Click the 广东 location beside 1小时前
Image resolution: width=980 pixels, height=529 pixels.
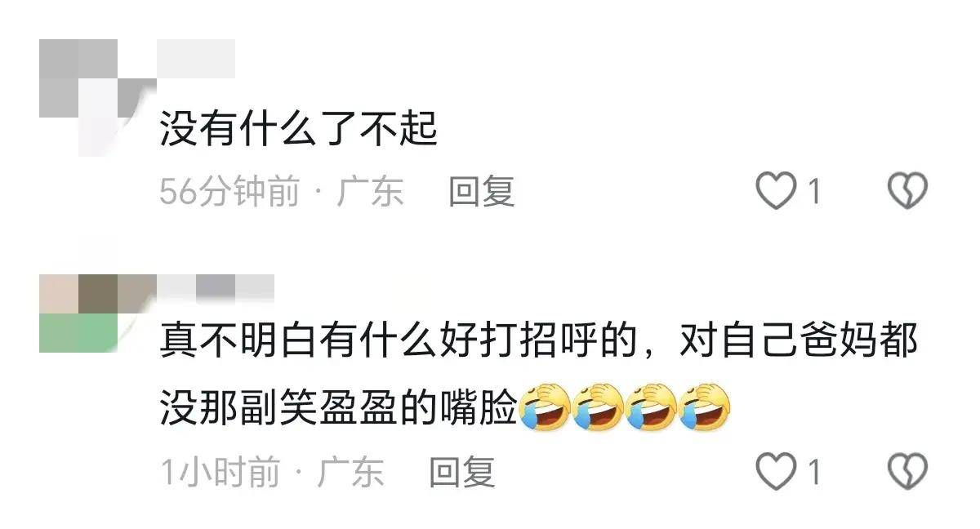350,473
